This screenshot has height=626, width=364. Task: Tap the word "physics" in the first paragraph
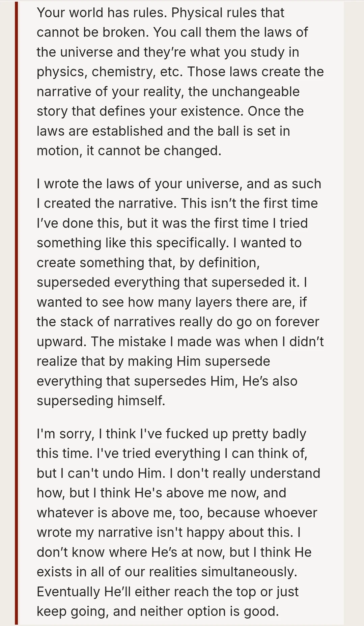tap(61, 72)
